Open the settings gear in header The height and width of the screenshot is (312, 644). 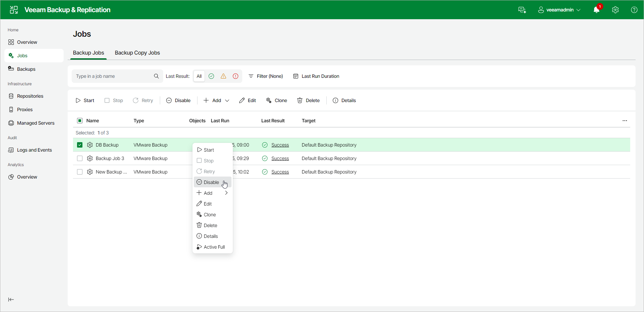pos(615,10)
